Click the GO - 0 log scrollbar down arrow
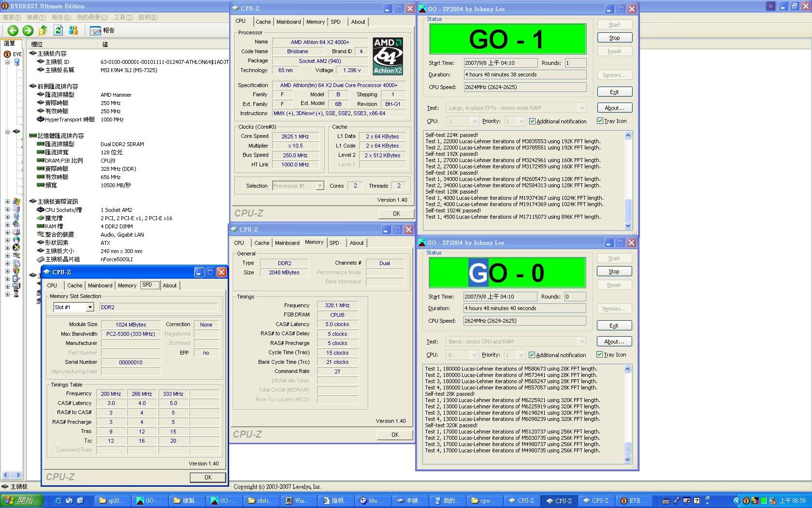The height and width of the screenshot is (508, 812). click(x=627, y=460)
